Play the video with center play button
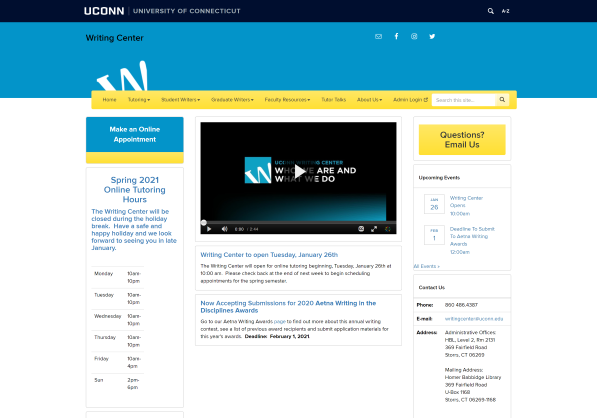 tap(300, 172)
